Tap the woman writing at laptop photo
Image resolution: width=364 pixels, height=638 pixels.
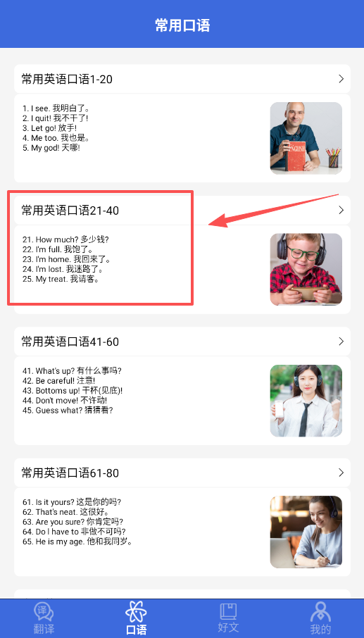tap(306, 532)
